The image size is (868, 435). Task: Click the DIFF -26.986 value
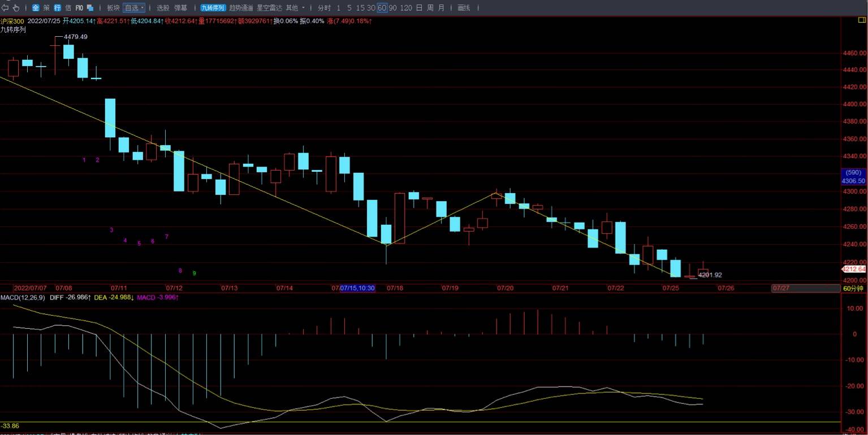(70, 297)
